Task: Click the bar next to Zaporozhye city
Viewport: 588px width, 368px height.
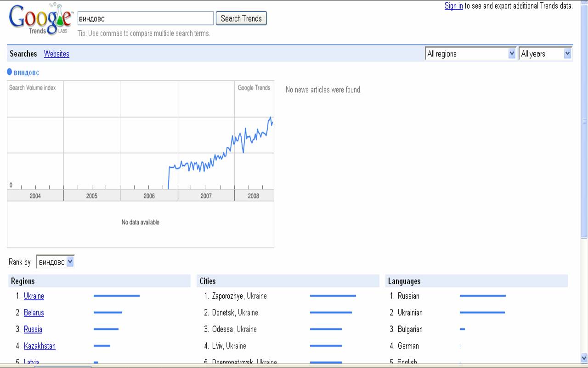Action: tap(333, 296)
